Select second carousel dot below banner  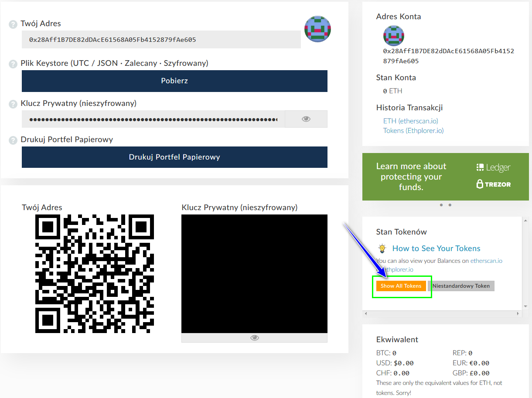450,205
